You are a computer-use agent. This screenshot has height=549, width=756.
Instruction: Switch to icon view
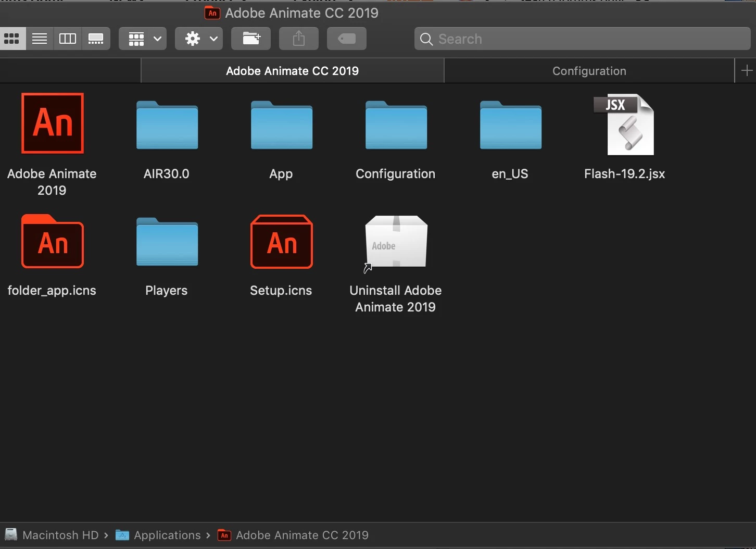[x=12, y=39]
